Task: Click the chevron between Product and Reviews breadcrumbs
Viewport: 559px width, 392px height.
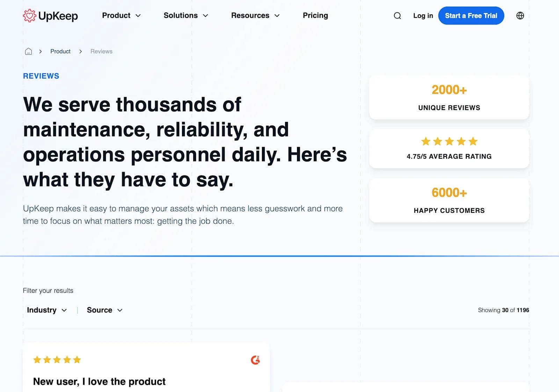Action: 80,51
